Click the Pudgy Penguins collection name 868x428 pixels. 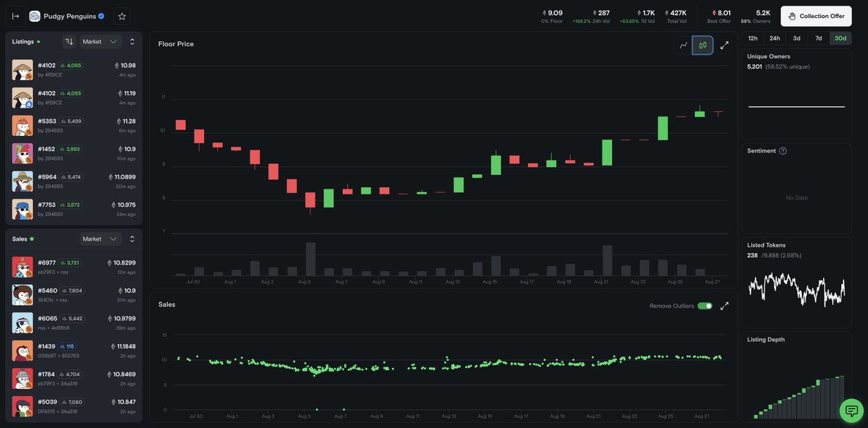click(x=69, y=16)
